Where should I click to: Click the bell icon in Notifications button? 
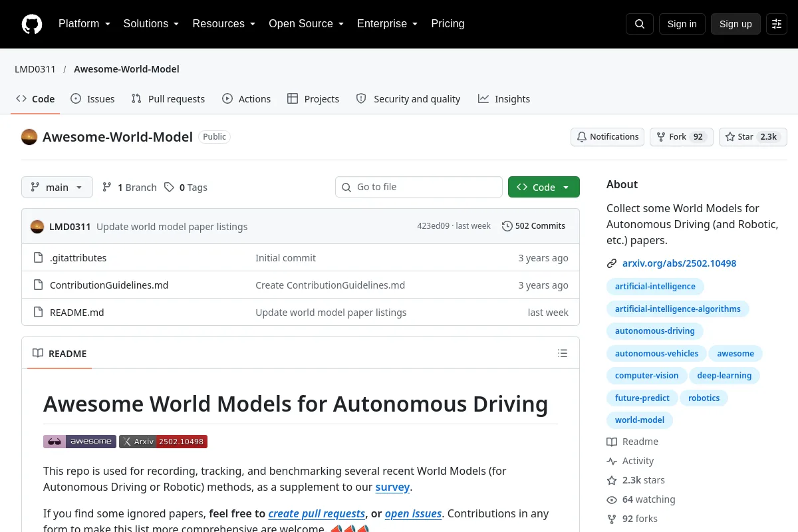pyautogui.click(x=582, y=137)
